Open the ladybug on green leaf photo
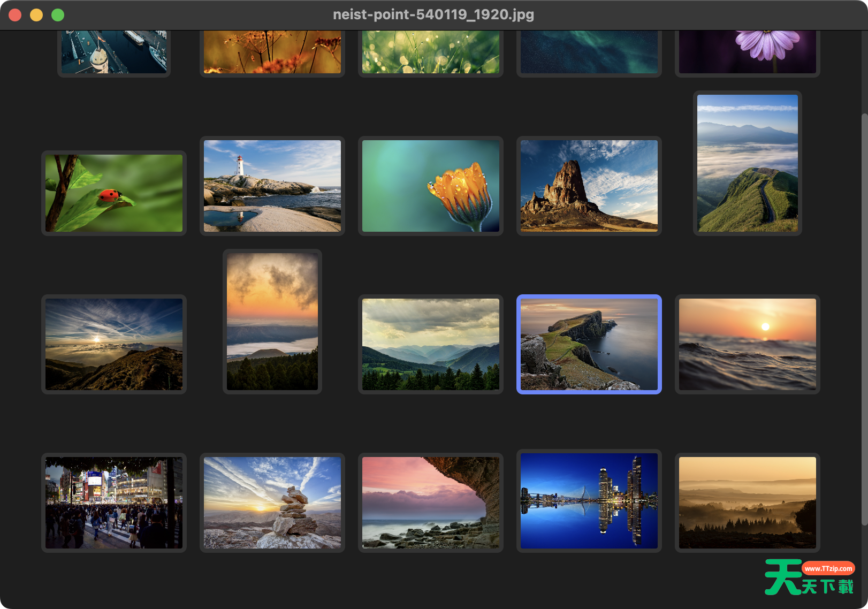This screenshot has width=868, height=609. [113, 193]
